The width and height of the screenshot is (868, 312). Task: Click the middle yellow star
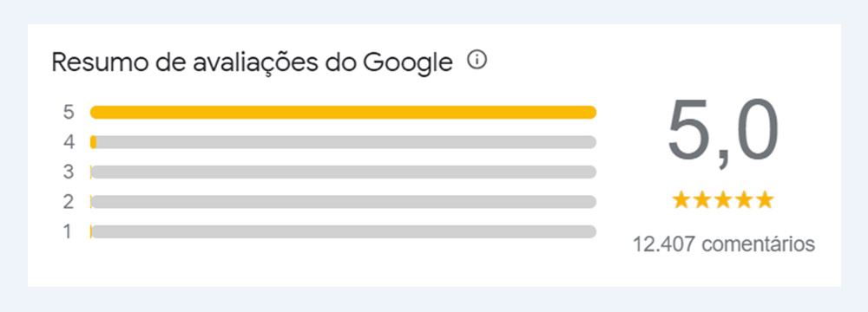723,200
